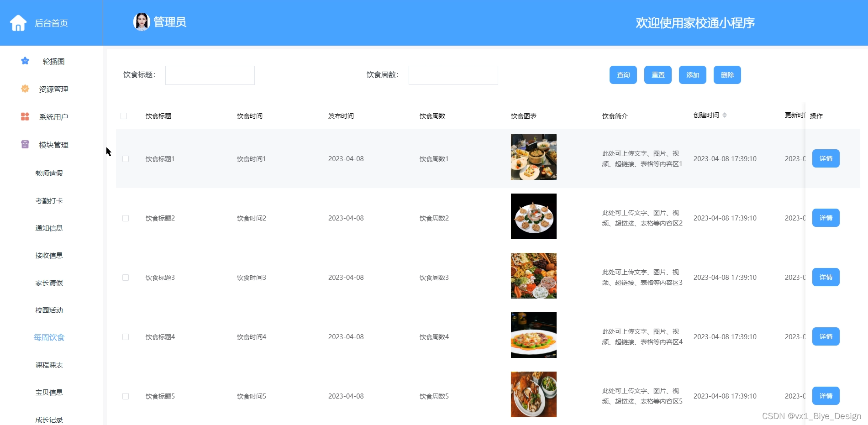The height and width of the screenshot is (425, 868).
Task: Open 接收信息 in the sidebar
Action: click(49, 255)
